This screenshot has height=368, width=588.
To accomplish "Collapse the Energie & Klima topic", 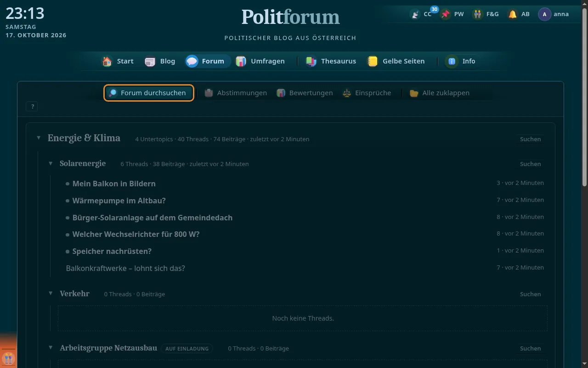I will coord(39,138).
